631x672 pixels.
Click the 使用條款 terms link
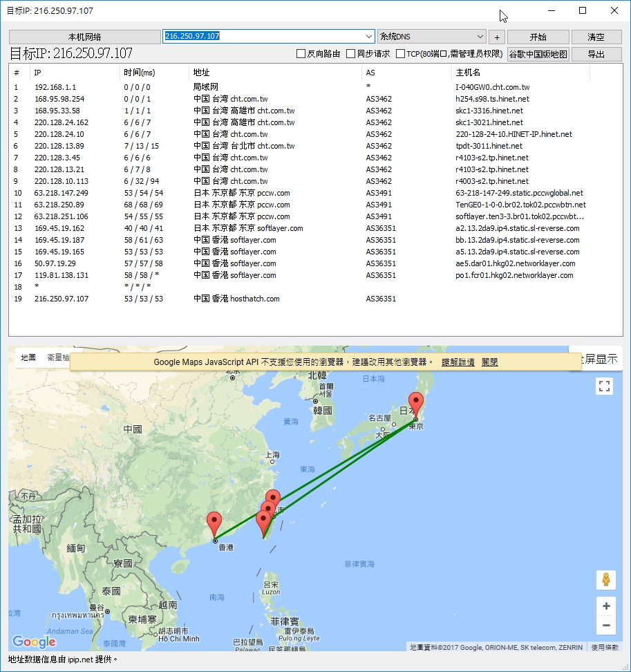click(x=605, y=647)
